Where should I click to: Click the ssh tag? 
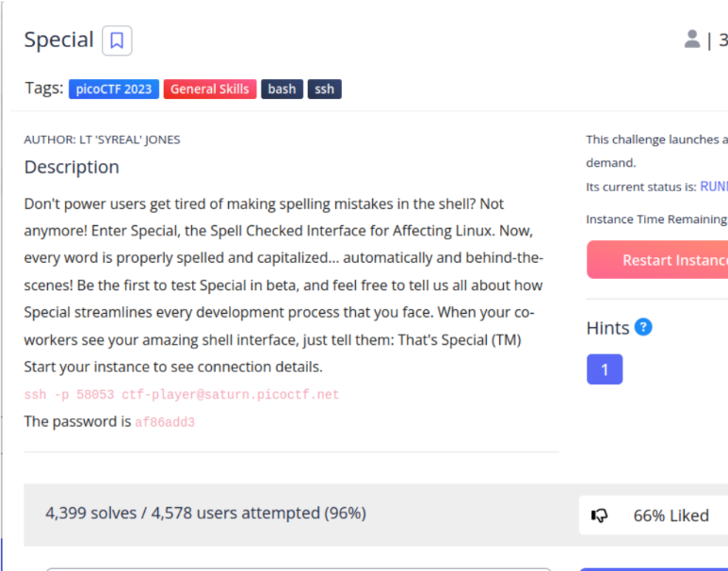325,90
